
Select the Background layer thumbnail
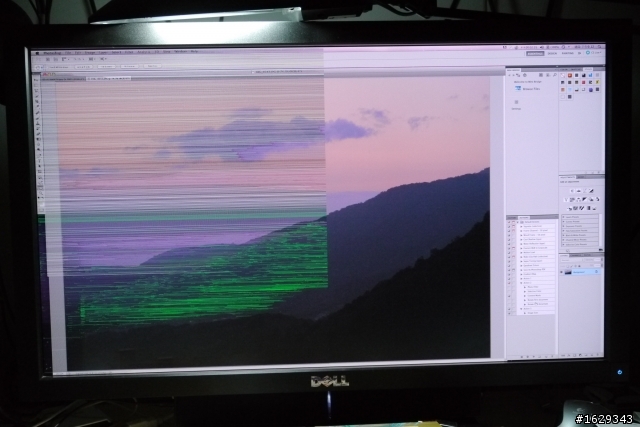tap(568, 272)
